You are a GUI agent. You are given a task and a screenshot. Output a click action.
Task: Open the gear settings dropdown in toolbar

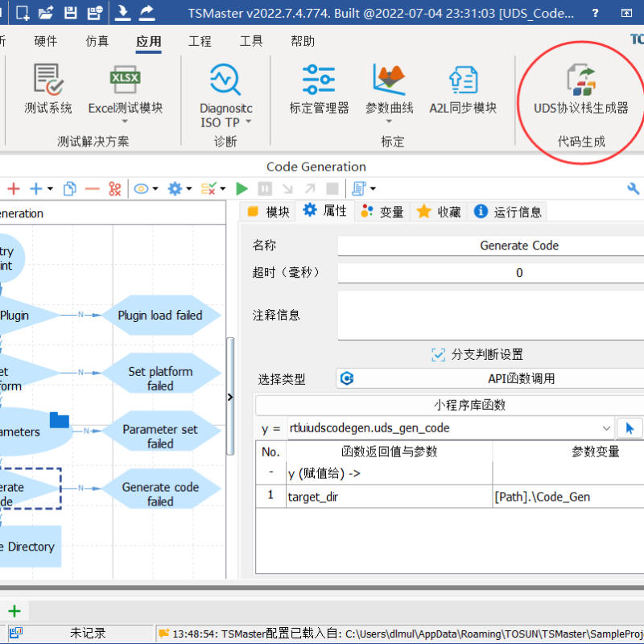click(178, 188)
